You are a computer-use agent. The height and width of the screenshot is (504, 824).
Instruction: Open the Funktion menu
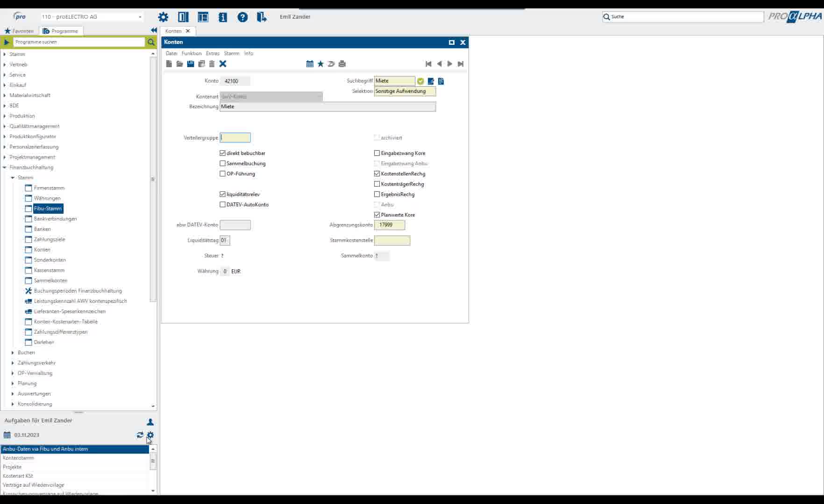pyautogui.click(x=192, y=53)
